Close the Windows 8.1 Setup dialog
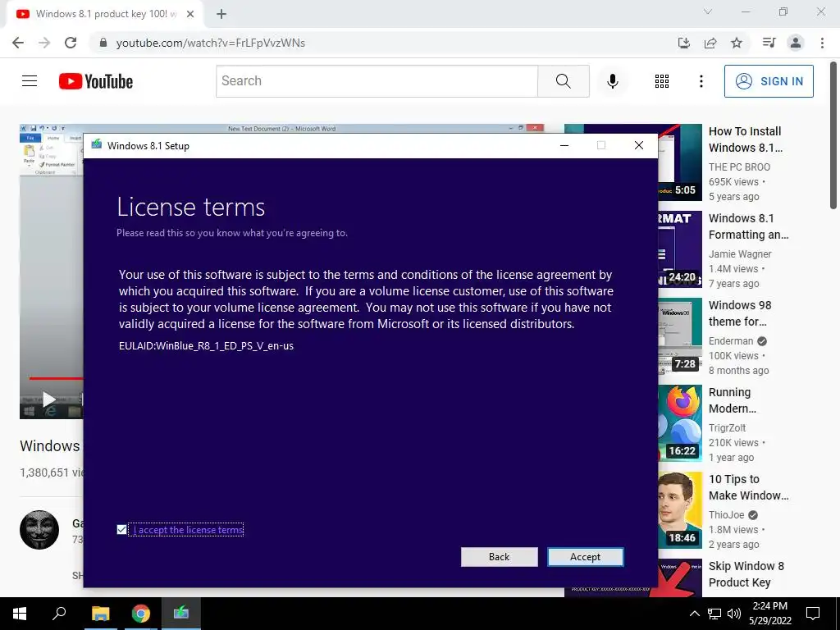The image size is (840, 630). pos(638,146)
